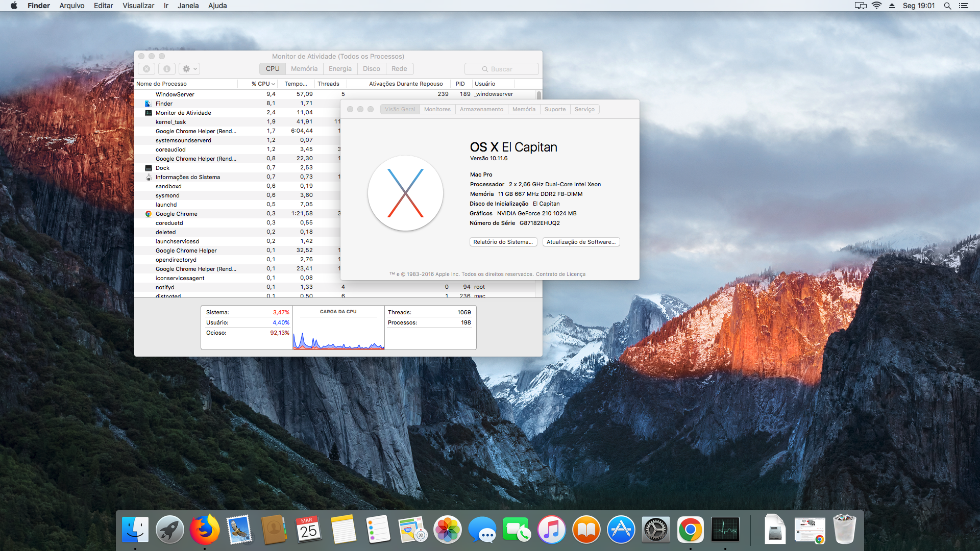Click Atualização de Software button
Image resolution: width=980 pixels, height=551 pixels.
click(581, 242)
